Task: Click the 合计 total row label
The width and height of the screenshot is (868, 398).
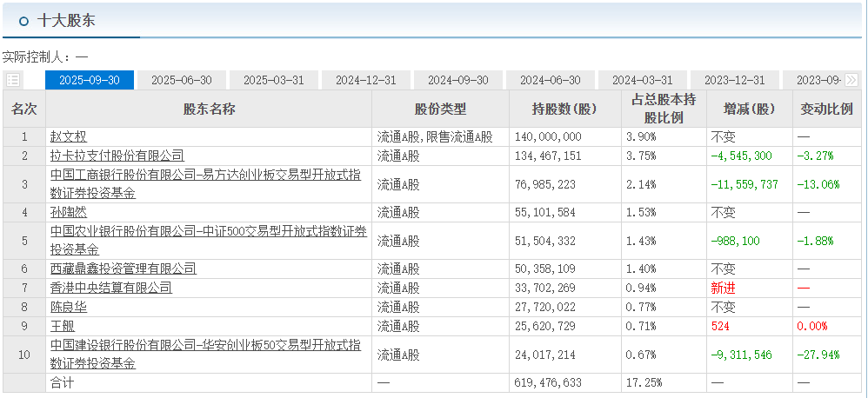Action: coord(62,382)
